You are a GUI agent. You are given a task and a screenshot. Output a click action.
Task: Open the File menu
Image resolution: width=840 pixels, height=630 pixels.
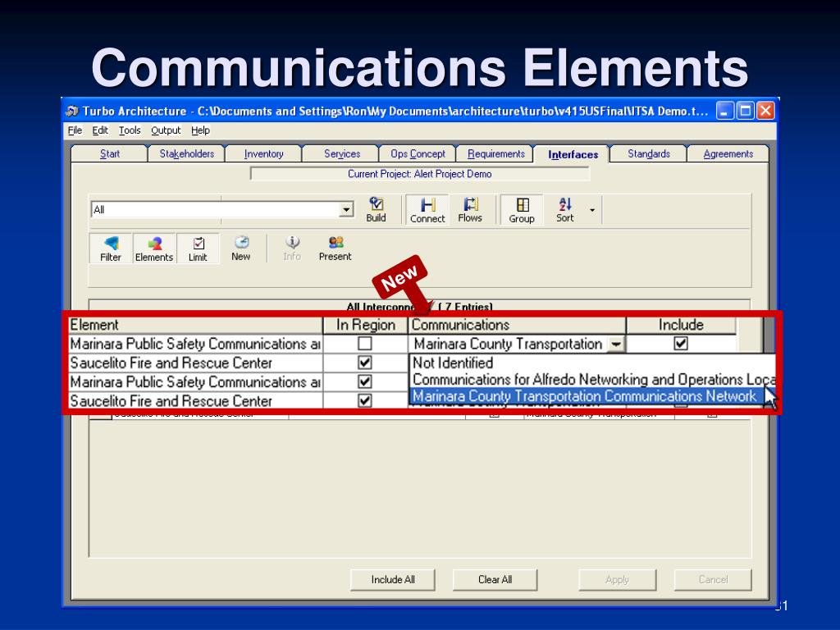[x=75, y=130]
